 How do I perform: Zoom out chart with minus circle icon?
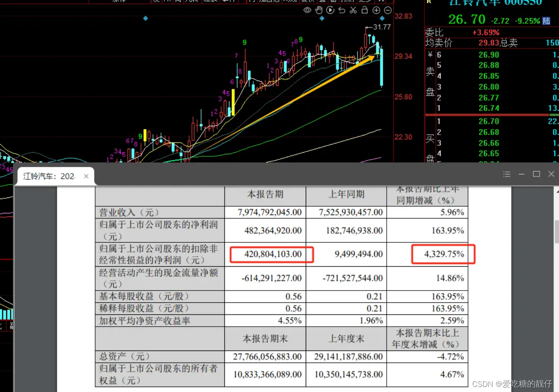pos(388,10)
